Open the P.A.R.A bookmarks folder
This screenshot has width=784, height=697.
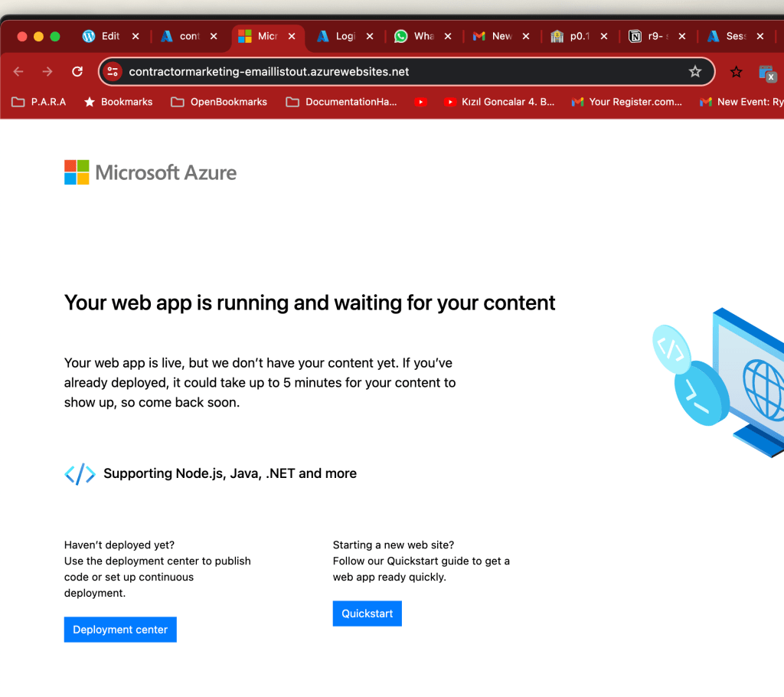point(39,102)
